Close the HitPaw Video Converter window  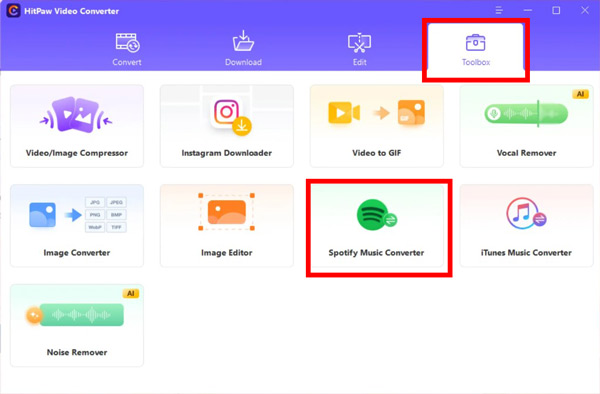coord(585,10)
